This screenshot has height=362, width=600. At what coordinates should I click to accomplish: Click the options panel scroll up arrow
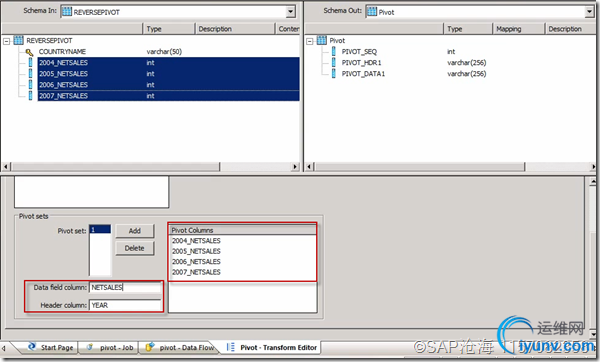point(593,181)
